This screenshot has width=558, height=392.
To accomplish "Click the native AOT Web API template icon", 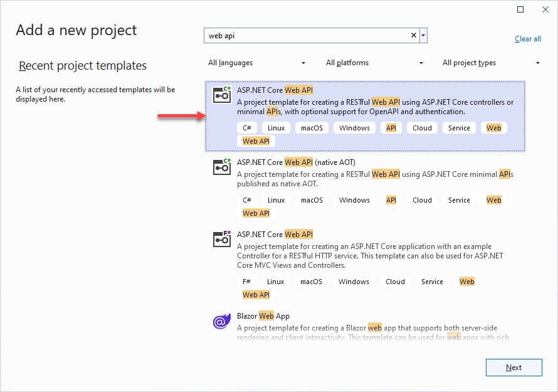I will tap(222, 166).
